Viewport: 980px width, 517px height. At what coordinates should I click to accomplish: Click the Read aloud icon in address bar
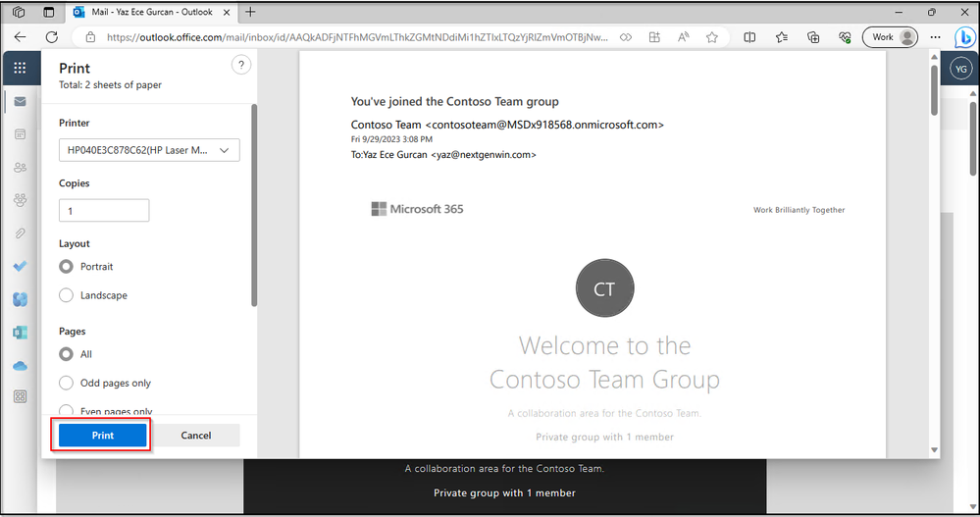point(683,37)
